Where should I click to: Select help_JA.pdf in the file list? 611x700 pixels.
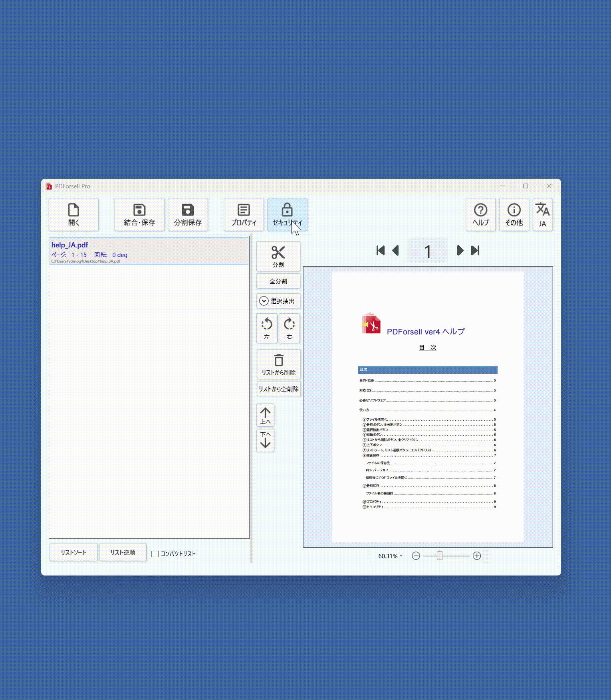(149, 251)
